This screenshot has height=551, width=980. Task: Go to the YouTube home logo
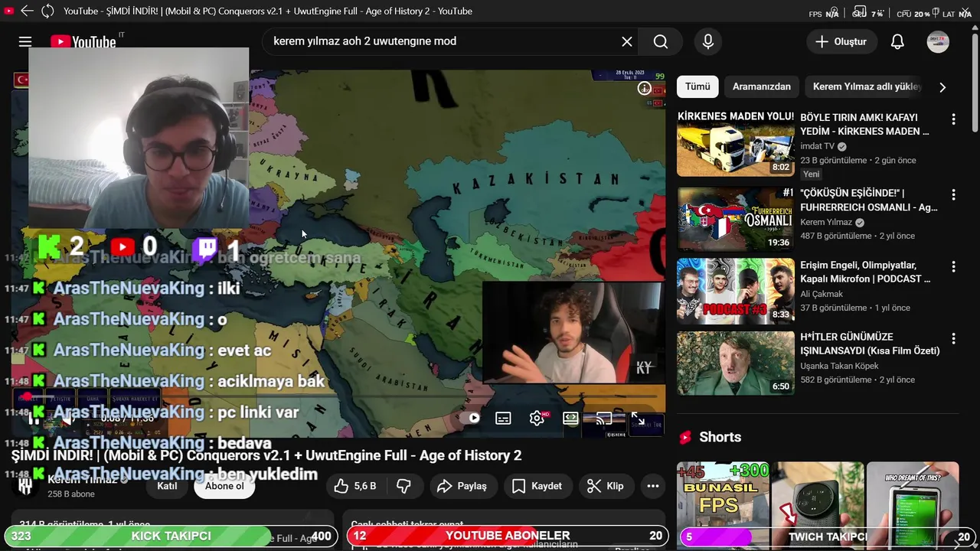pyautogui.click(x=83, y=41)
